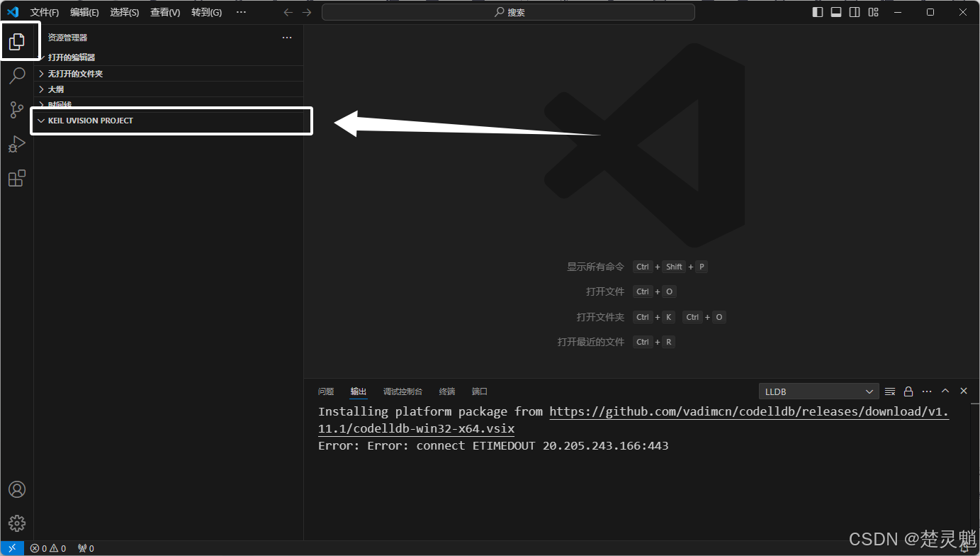Expand the 时间线 section
The width and height of the screenshot is (980, 556).
point(169,104)
